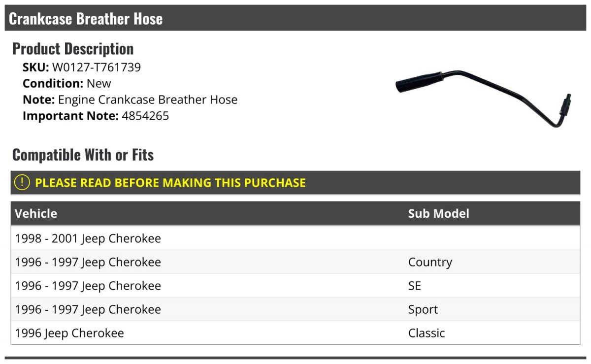591x364 pixels.
Task: Click the Sport sub model cell
Action: tap(423, 310)
